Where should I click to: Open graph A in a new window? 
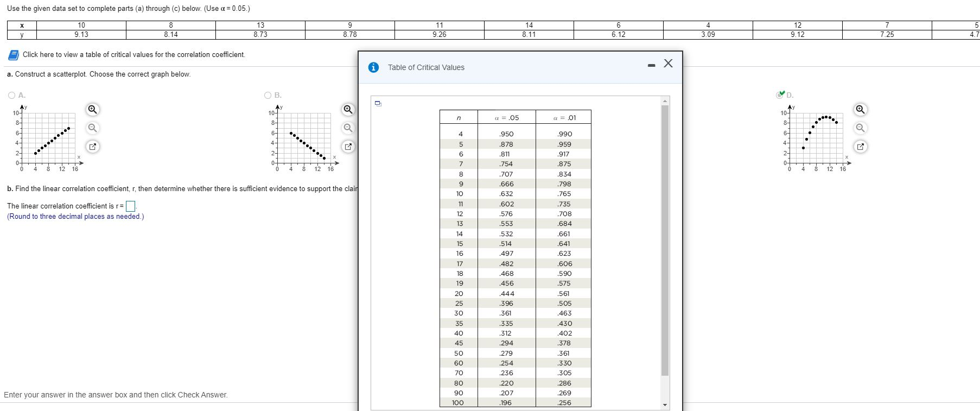93,147
